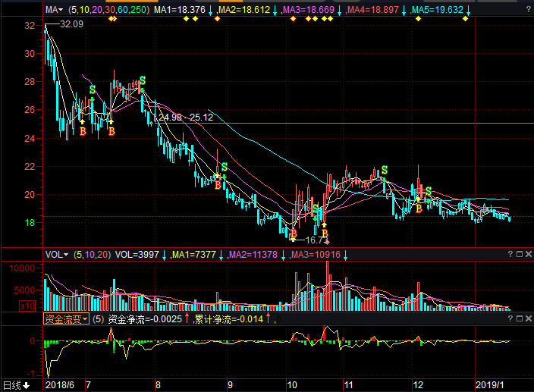Click the rightmost B buy signal marker
The image size is (534, 392).
pyautogui.click(x=418, y=207)
